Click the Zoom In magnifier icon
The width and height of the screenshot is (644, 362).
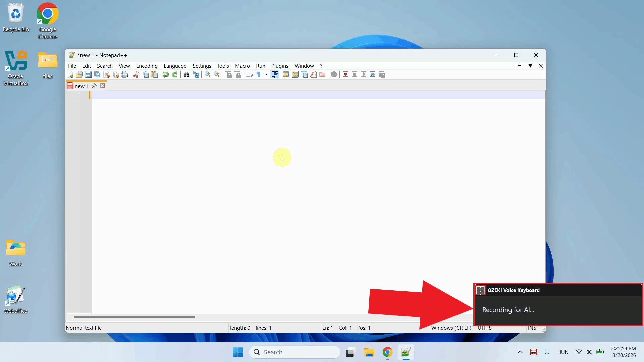coord(207,74)
